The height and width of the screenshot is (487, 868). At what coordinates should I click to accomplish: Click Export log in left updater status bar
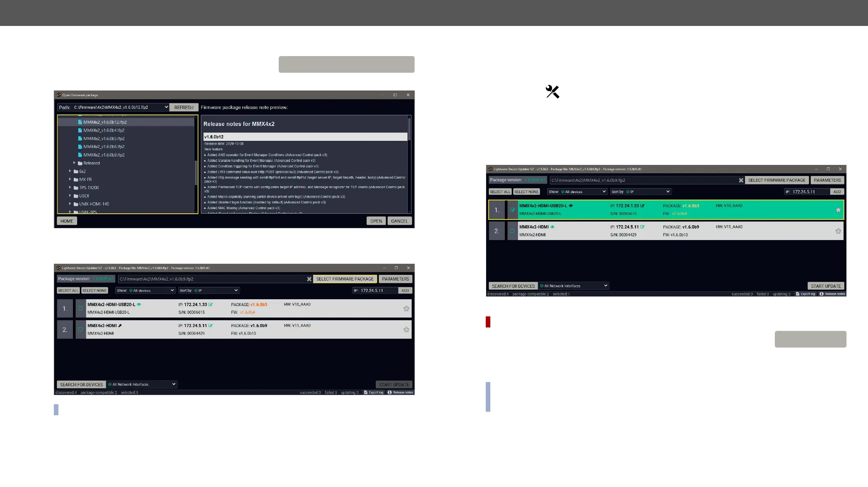click(373, 392)
